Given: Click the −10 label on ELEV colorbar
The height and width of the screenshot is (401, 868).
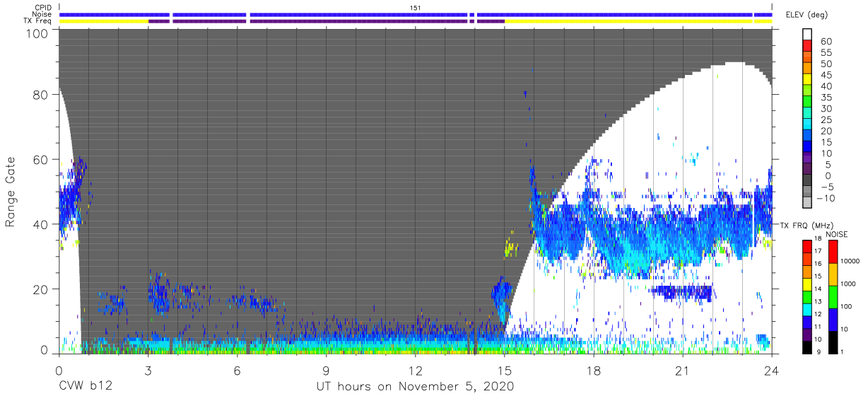Looking at the screenshot, I should click(x=826, y=197).
